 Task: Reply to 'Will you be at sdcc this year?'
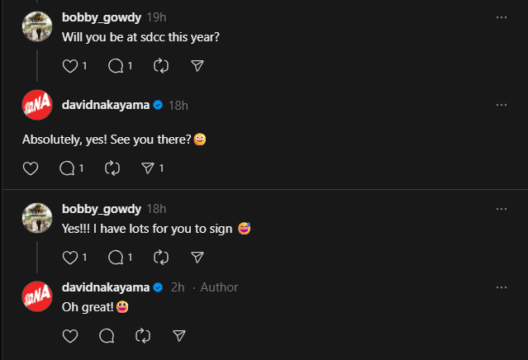pyautogui.click(x=116, y=66)
